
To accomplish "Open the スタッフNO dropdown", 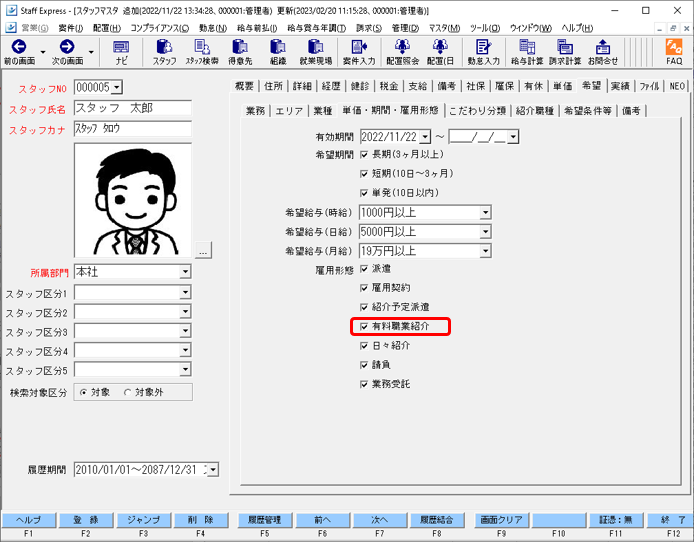I will coord(116,88).
